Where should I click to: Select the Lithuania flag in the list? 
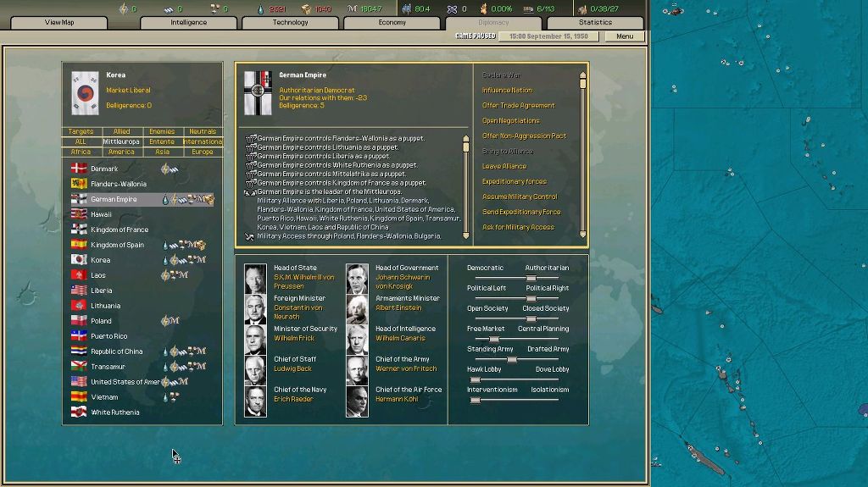pyautogui.click(x=79, y=306)
